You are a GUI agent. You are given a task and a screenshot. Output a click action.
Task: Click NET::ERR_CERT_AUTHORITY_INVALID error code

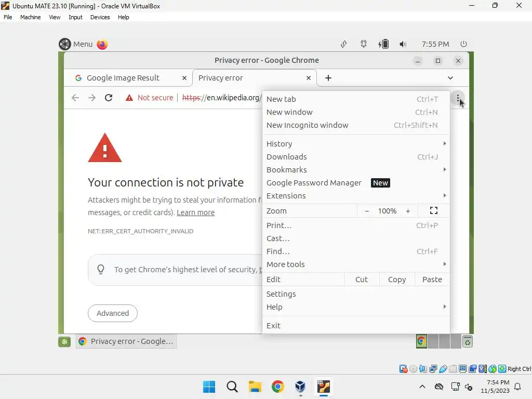(x=140, y=231)
